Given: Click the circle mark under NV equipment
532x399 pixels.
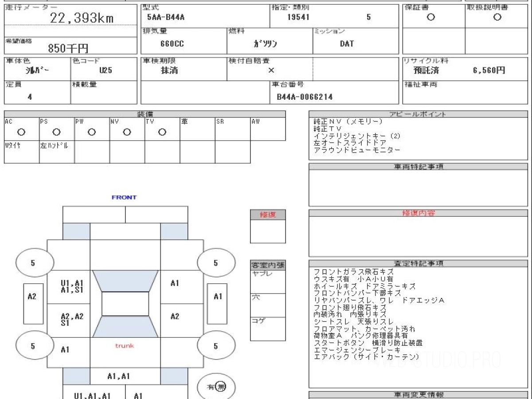Looking at the screenshot, I should [x=127, y=132].
